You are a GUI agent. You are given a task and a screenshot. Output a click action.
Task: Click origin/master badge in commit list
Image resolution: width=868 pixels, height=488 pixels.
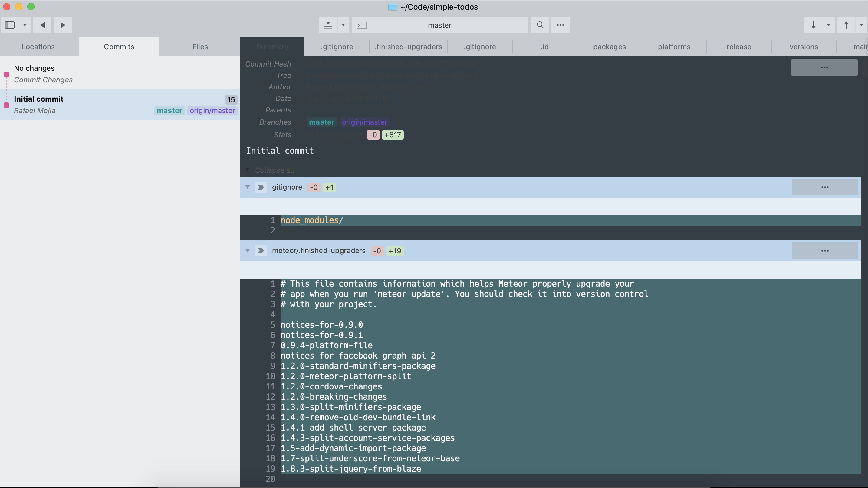(212, 111)
